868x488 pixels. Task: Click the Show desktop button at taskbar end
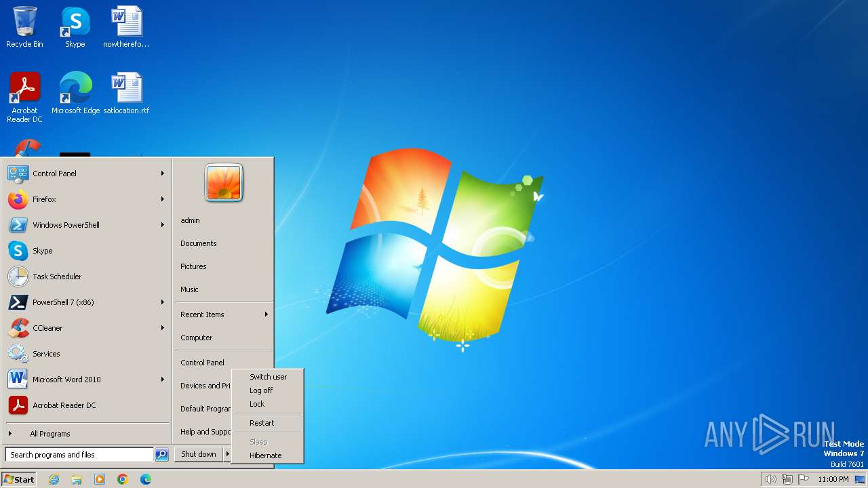point(860,479)
